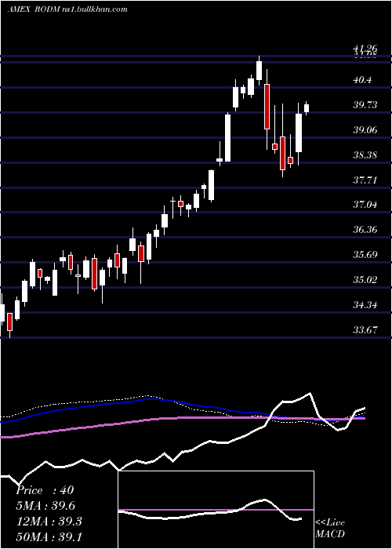Click the 'AMEX RODM ns1.bullkhan.com' chart title
The height and width of the screenshot is (549, 392).
tap(67, 9)
